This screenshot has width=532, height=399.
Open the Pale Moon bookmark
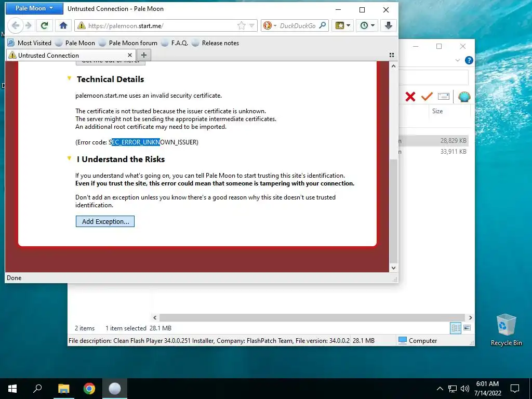[x=75, y=43]
